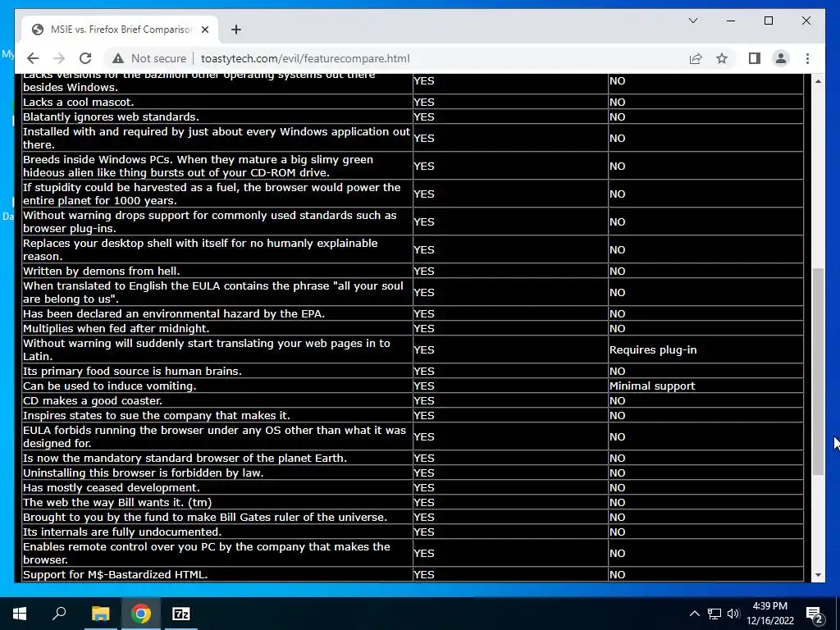Screen dimensions: 840x630
Task: Click "If stupidity could be harvested" row text
Action: [x=212, y=194]
